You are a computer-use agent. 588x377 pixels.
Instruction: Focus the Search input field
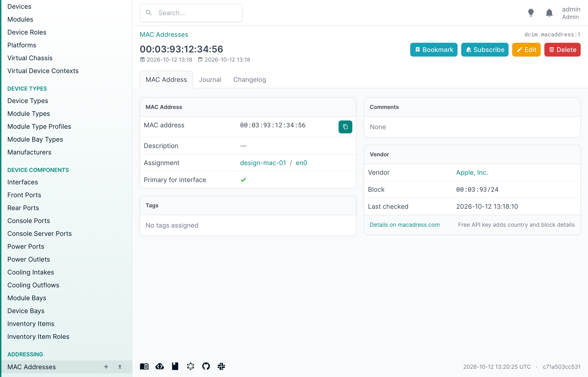click(191, 13)
